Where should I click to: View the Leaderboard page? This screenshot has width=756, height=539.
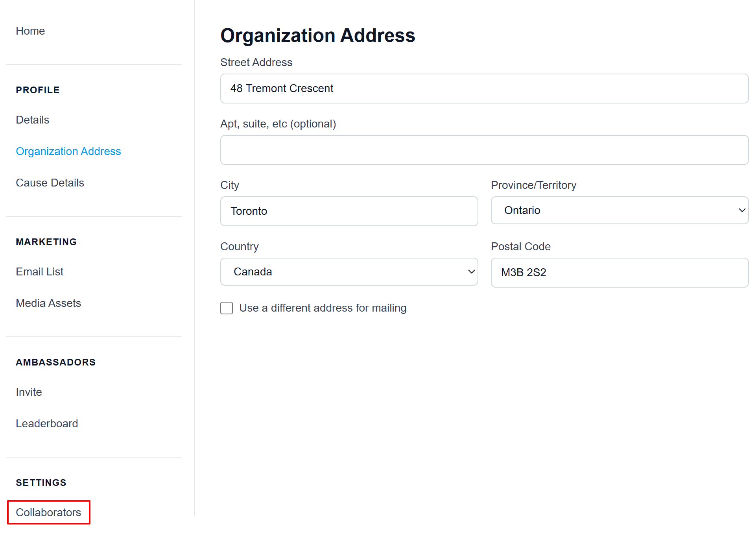coord(46,423)
